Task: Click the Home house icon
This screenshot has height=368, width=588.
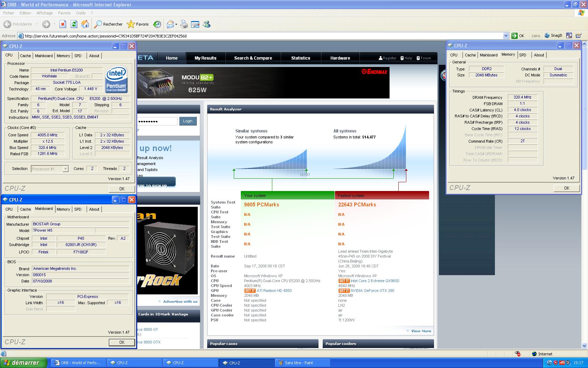Action: coord(85,24)
